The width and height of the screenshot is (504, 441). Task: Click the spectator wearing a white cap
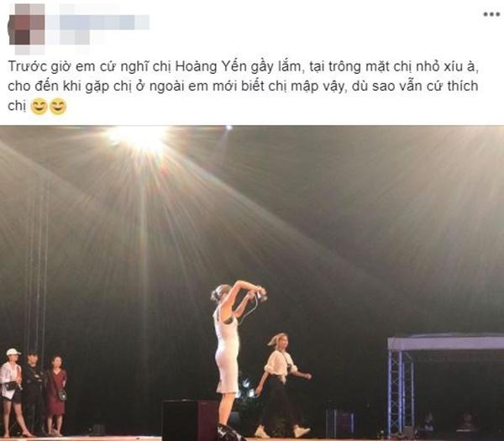click(13, 391)
